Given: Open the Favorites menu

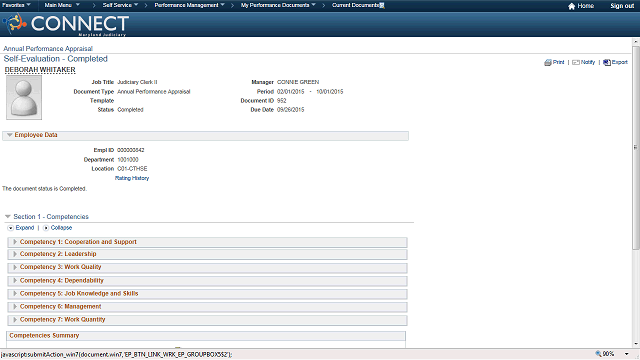Looking at the screenshot, I should coord(16,5).
